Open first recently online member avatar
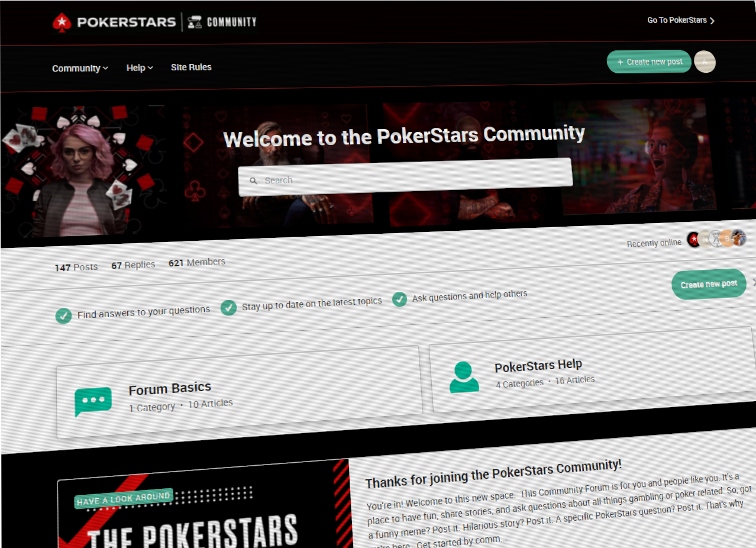 694,240
